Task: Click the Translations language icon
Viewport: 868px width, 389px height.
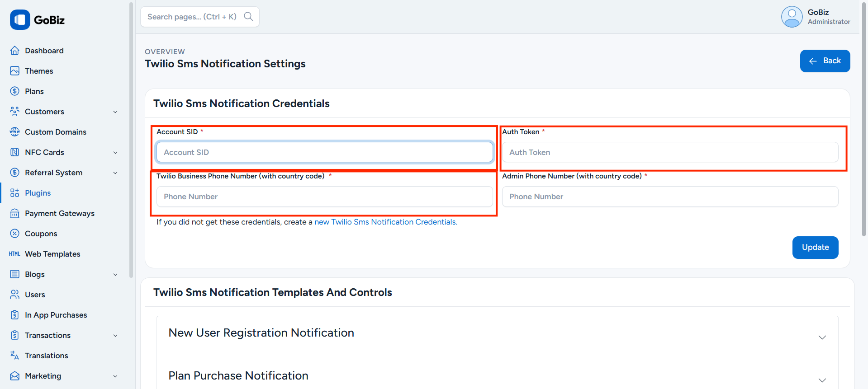Action: click(14, 356)
